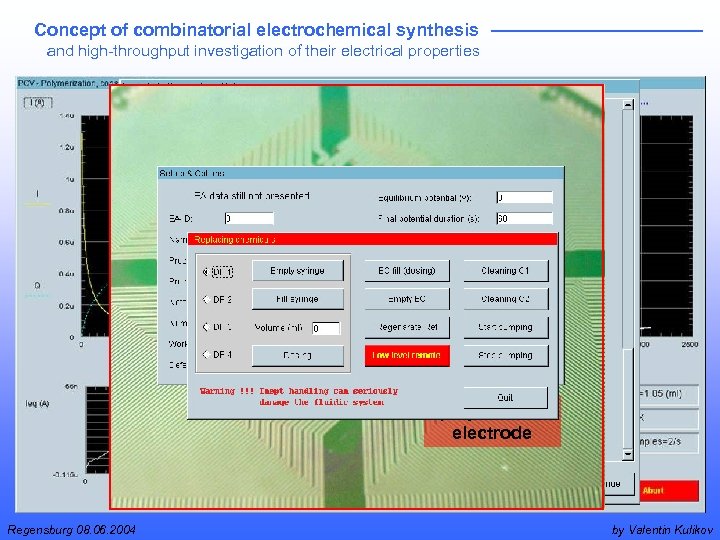720x540 pixels.
Task: Click the Equilibrium potential (V) field
Action: (524, 197)
